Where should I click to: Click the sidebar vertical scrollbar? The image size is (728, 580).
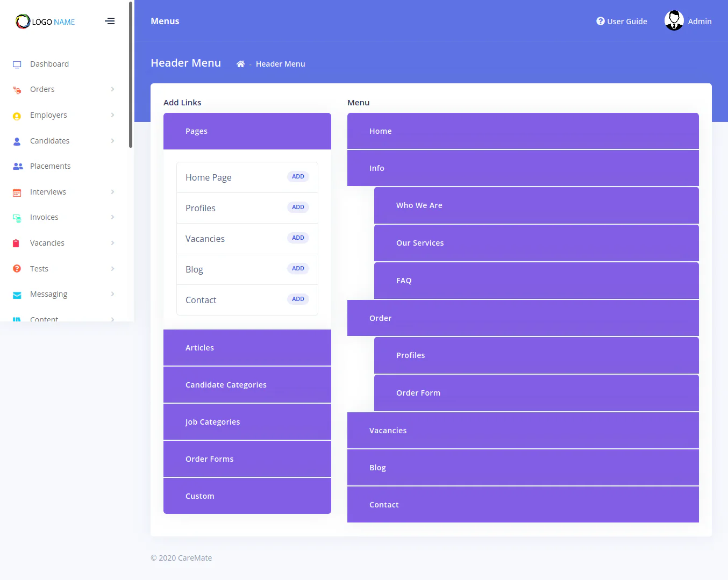tap(131, 75)
